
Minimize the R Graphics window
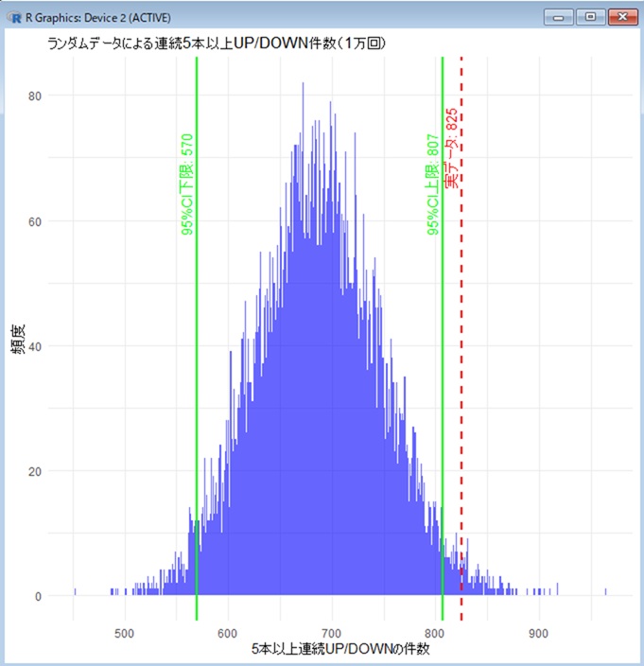561,17
